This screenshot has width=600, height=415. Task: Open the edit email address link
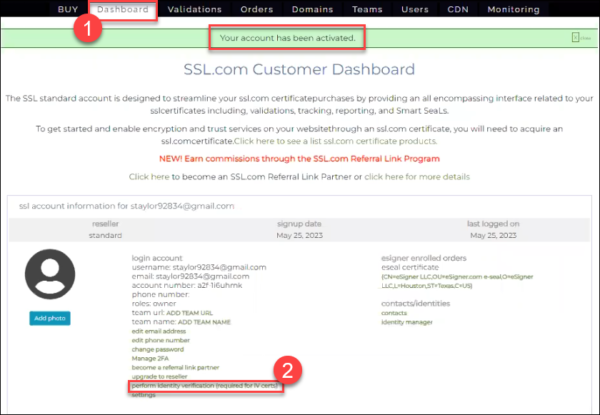coord(159,331)
